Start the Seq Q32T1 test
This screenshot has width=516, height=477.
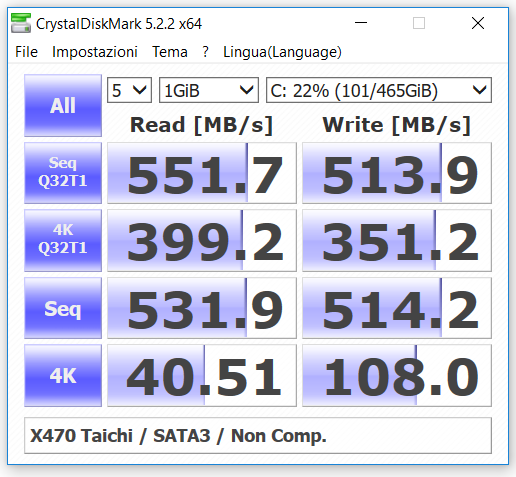coord(63,173)
